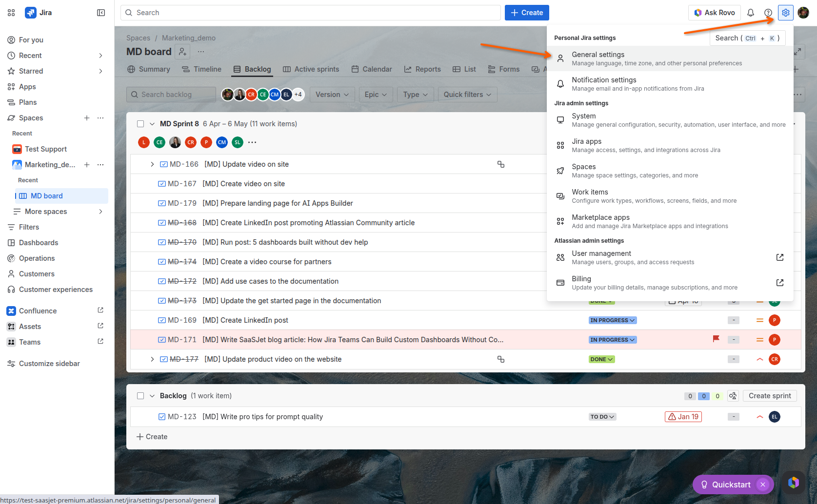Switch to the Timeline tab
The height and width of the screenshot is (504, 817).
tap(201, 69)
